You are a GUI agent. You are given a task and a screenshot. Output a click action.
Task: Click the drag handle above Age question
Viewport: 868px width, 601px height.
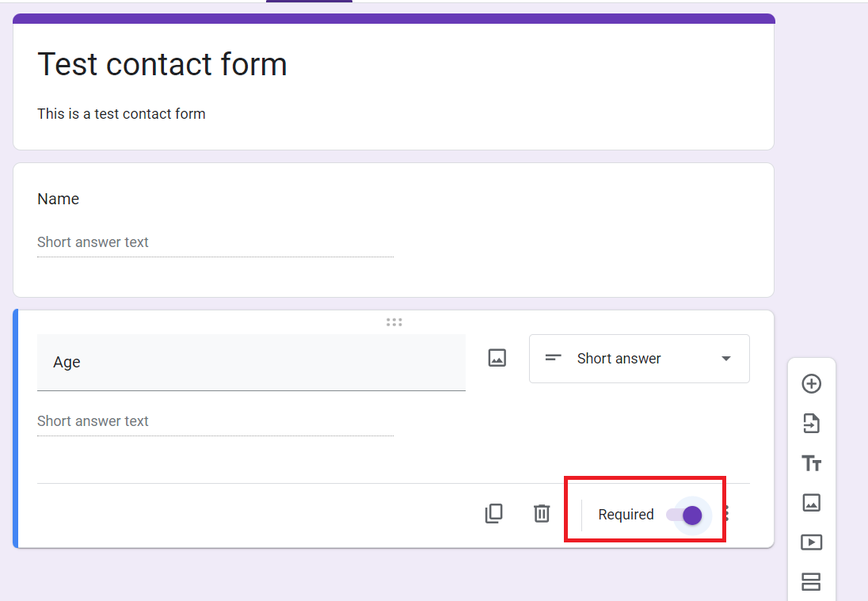[394, 322]
